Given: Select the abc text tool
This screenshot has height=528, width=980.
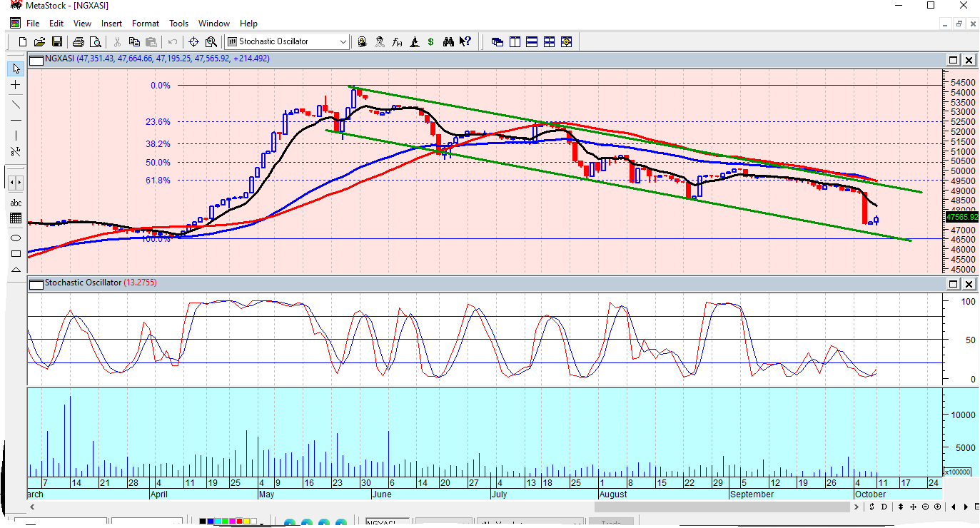Looking at the screenshot, I should click(x=16, y=203).
